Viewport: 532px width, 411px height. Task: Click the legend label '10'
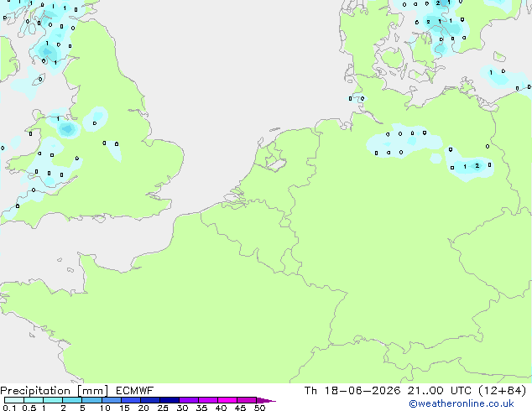(105, 408)
